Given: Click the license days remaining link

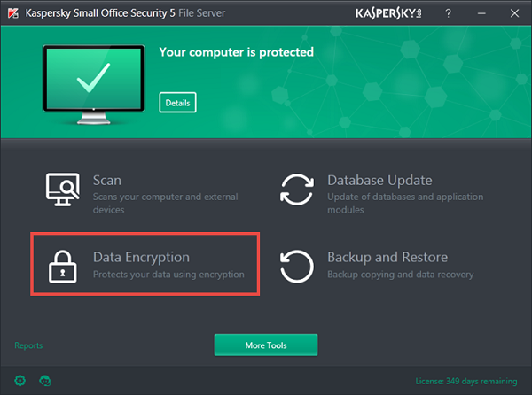Looking at the screenshot, I should tap(466, 381).
